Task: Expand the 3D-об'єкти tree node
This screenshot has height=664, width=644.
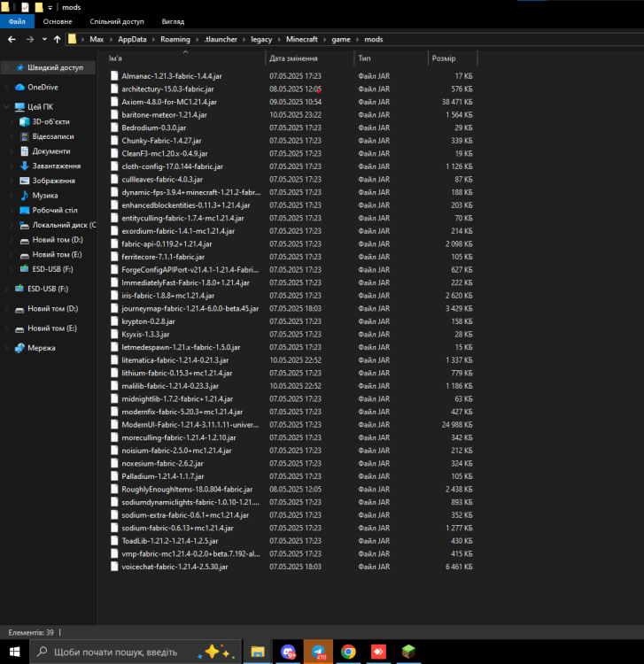Action: coord(12,121)
